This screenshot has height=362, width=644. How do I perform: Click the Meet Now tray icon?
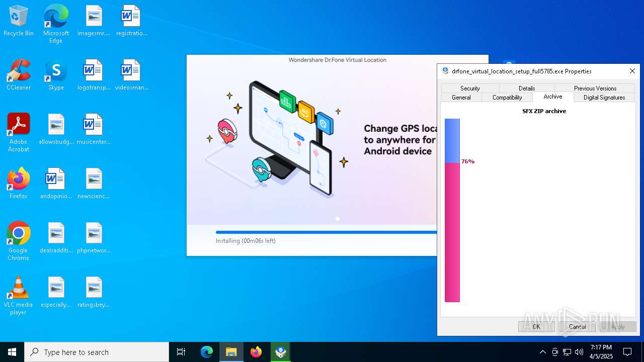pos(555,352)
